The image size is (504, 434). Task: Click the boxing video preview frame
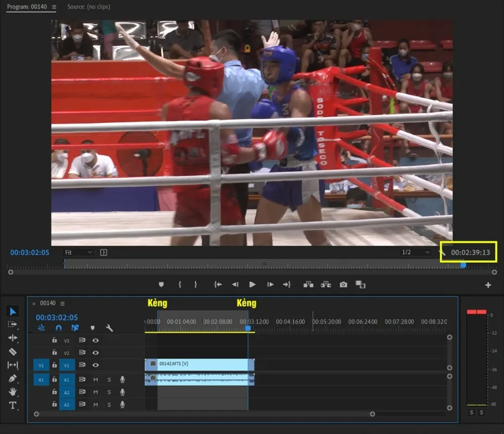[252, 133]
